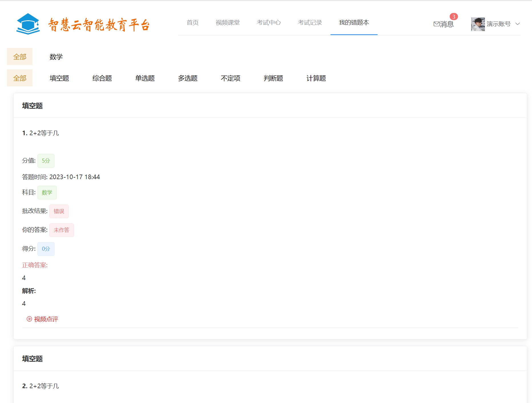The width and height of the screenshot is (532, 403).
Task: Open the 考试记录 tab
Action: click(x=310, y=23)
